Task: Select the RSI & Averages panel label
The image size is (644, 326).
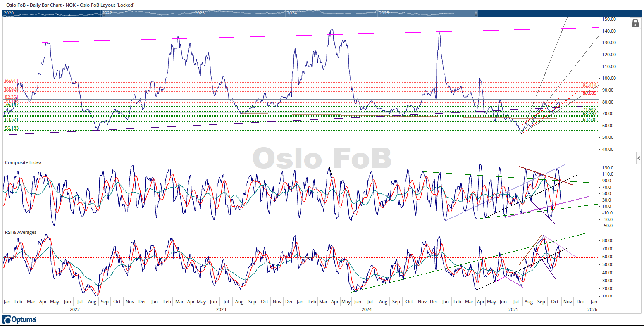Action: point(21,232)
